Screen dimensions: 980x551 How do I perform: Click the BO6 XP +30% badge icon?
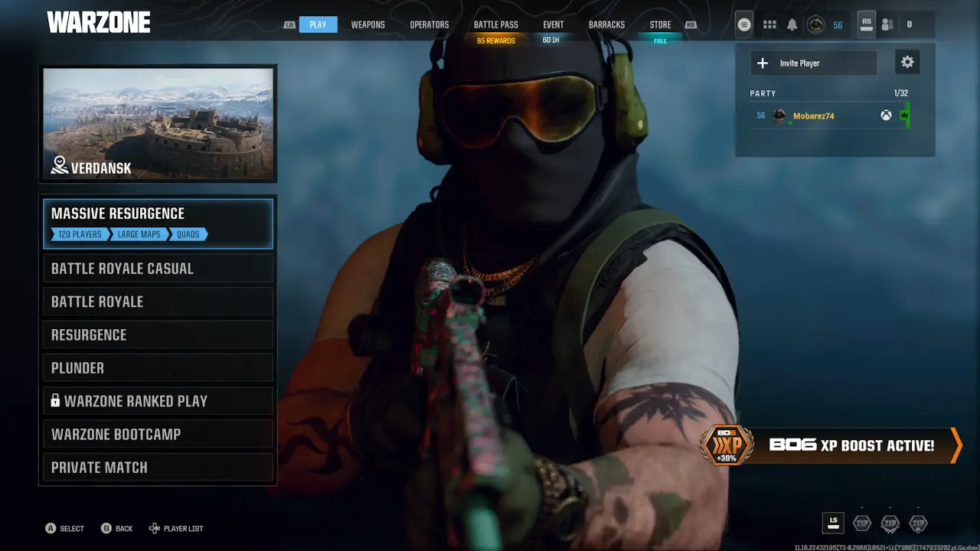(725, 445)
